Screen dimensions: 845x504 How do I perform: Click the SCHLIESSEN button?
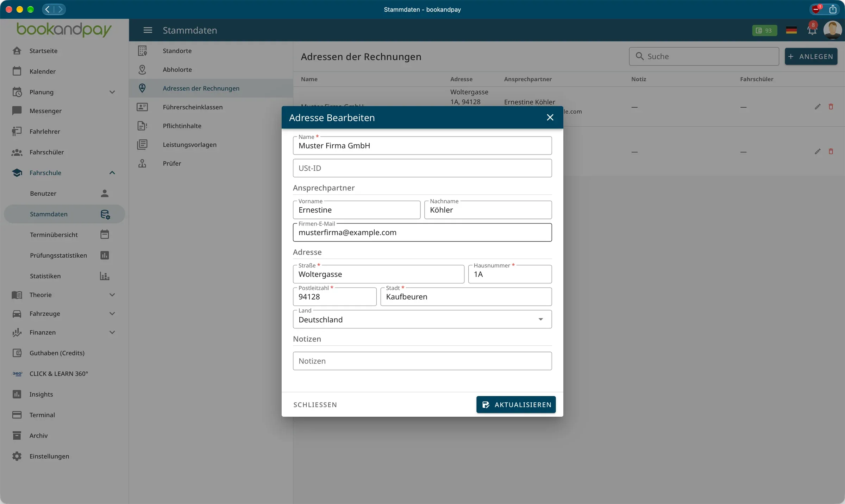pyautogui.click(x=315, y=405)
